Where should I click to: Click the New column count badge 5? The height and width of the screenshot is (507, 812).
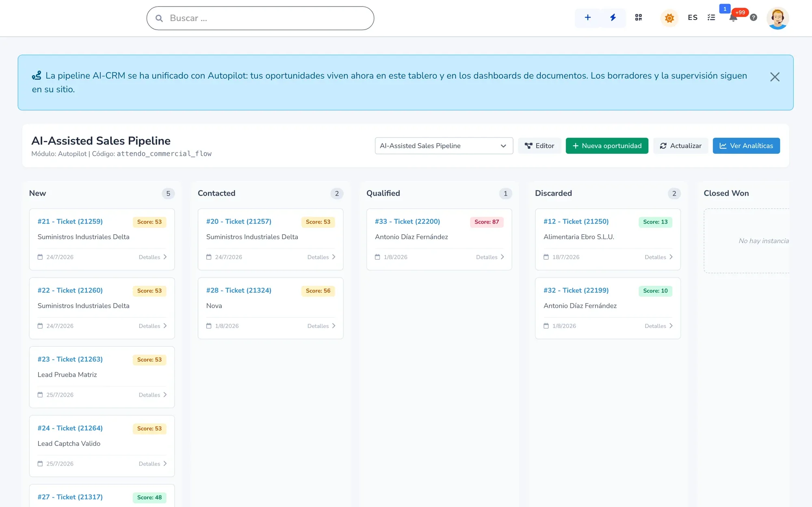(x=168, y=194)
